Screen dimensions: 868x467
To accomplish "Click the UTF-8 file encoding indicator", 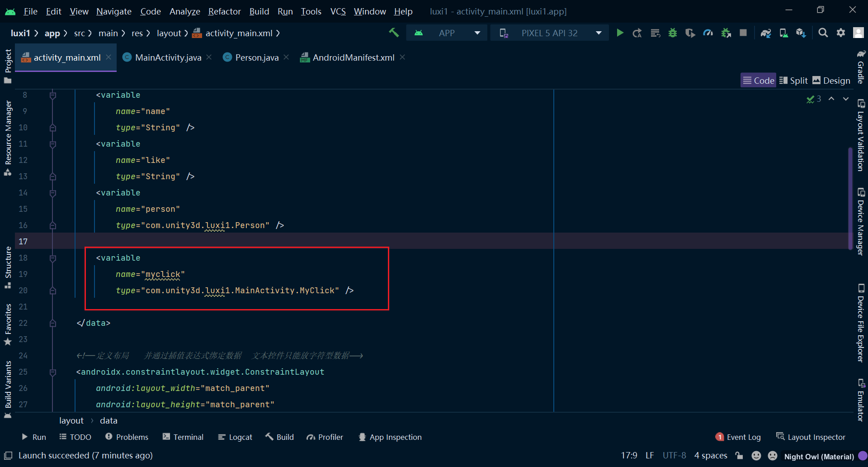I will pyautogui.click(x=674, y=456).
